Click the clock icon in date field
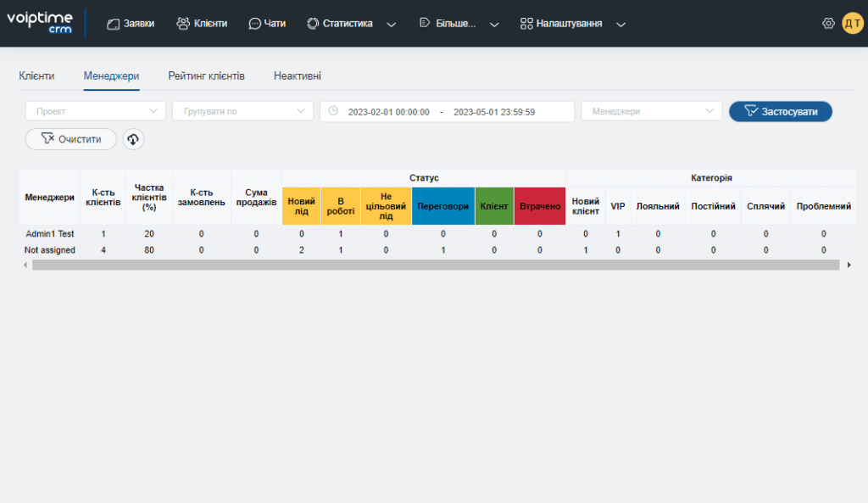Image resolution: width=868 pixels, height=503 pixels. click(333, 111)
